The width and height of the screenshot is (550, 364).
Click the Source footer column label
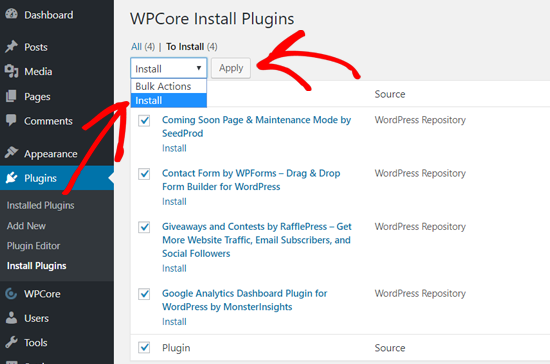[x=390, y=348]
